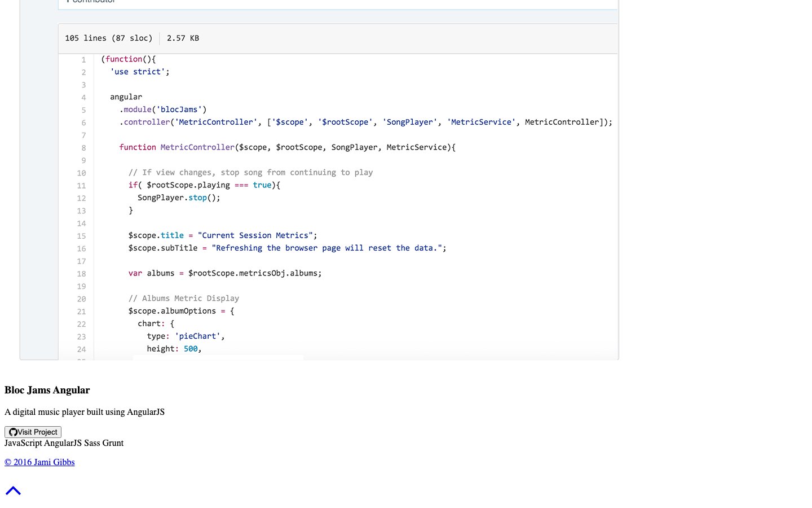Click the 'height: 500' code line
The height and width of the screenshot is (508, 812).
tap(174, 349)
